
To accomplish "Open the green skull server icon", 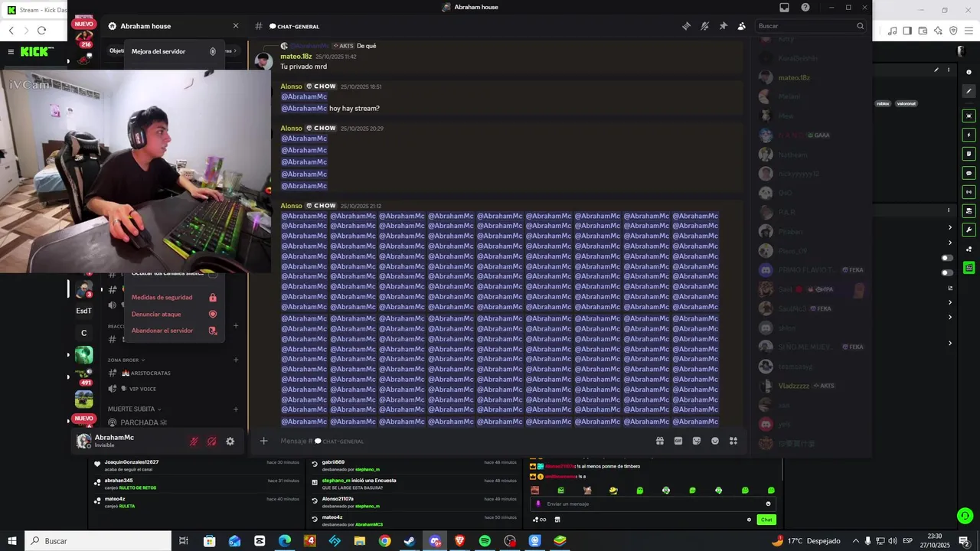I will [x=84, y=355].
